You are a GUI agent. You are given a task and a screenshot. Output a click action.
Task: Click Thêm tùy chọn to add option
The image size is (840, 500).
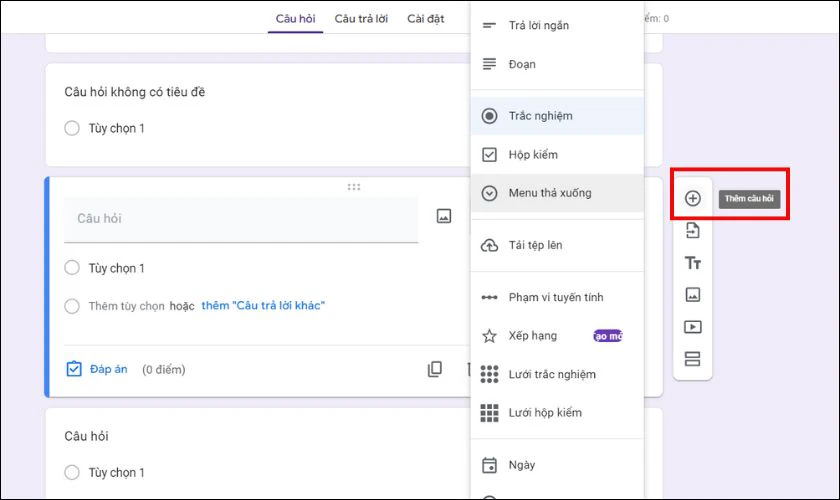126,306
